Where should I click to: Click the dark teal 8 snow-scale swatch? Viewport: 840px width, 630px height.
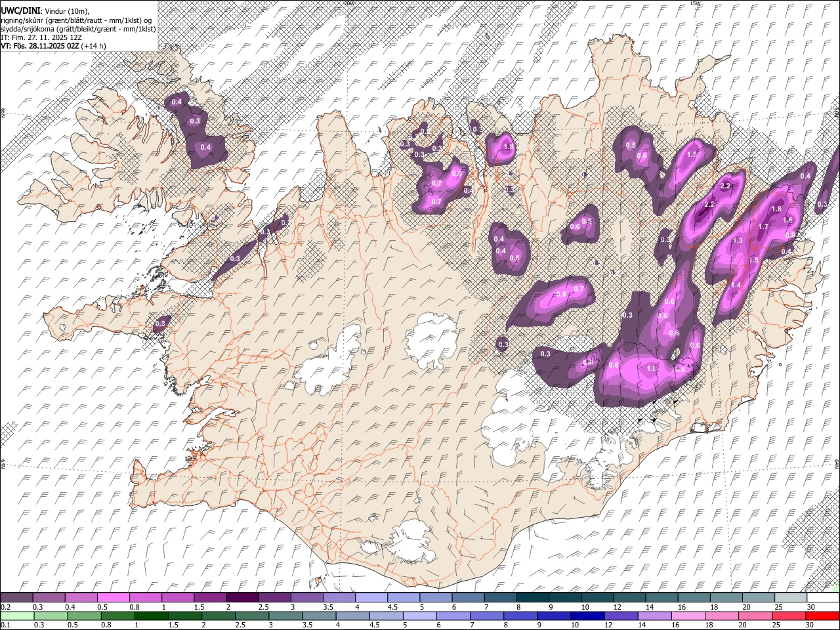click(x=533, y=598)
